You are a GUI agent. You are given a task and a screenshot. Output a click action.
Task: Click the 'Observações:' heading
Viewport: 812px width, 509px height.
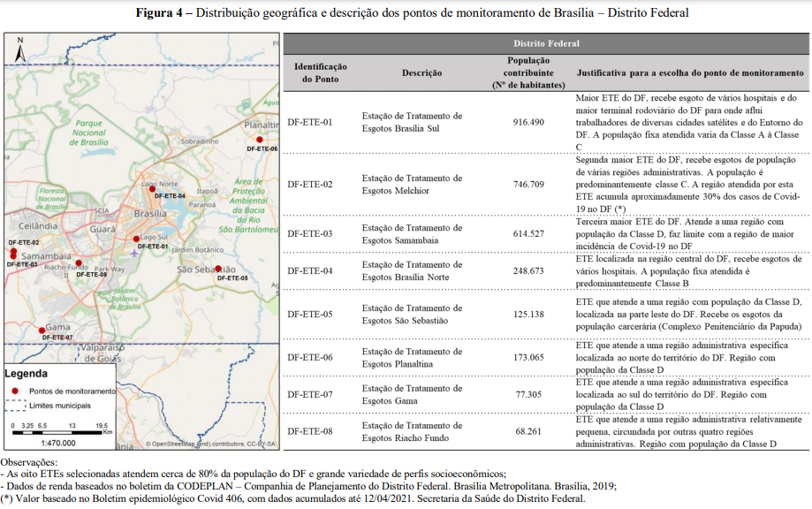[x=29, y=462]
